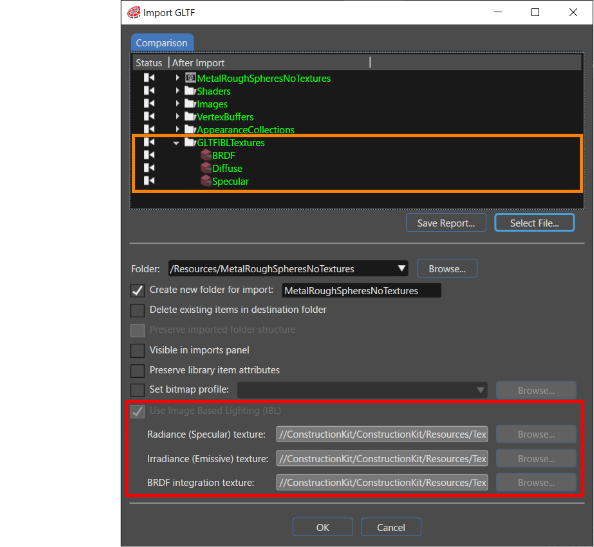Click the After Import column header
The height and width of the screenshot is (547, 594).
tap(199, 63)
